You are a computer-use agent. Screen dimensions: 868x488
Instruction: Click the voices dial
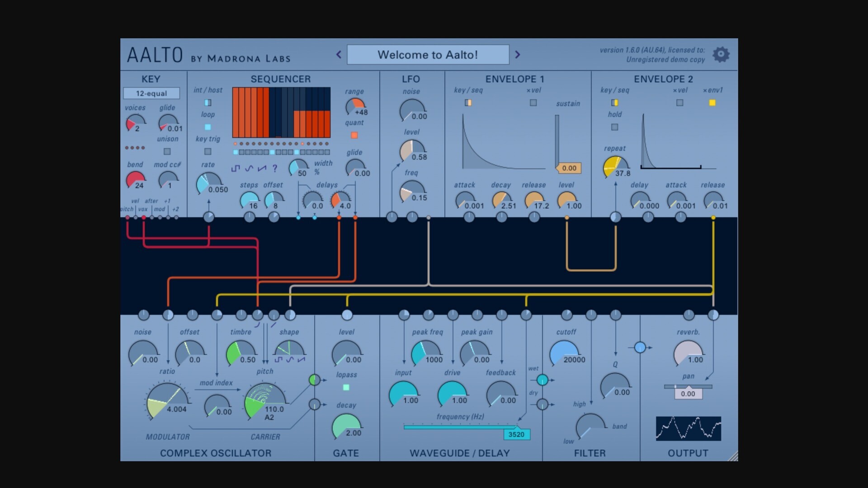click(136, 123)
